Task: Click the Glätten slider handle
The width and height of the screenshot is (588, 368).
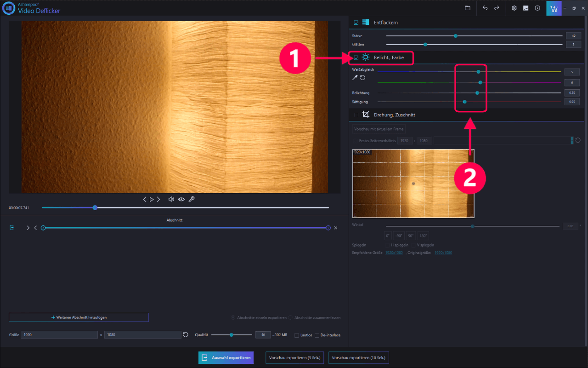Action: (425, 44)
